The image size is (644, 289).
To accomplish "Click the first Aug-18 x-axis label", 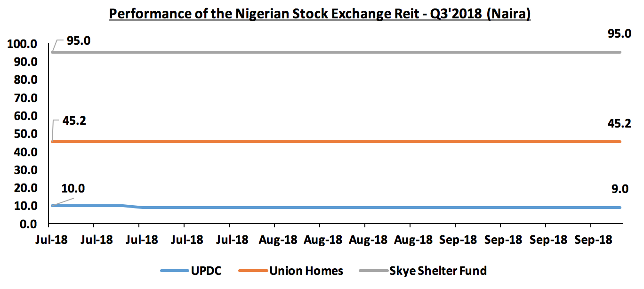I will 278,240.
